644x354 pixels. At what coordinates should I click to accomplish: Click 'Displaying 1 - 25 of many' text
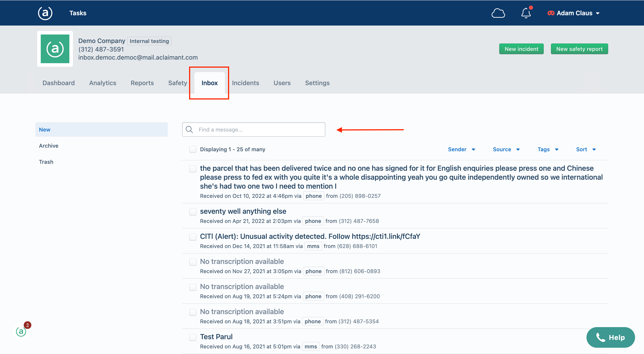tap(232, 149)
